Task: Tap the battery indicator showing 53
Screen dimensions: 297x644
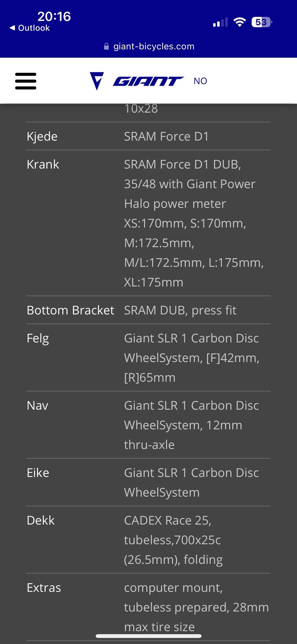Action: click(x=261, y=22)
